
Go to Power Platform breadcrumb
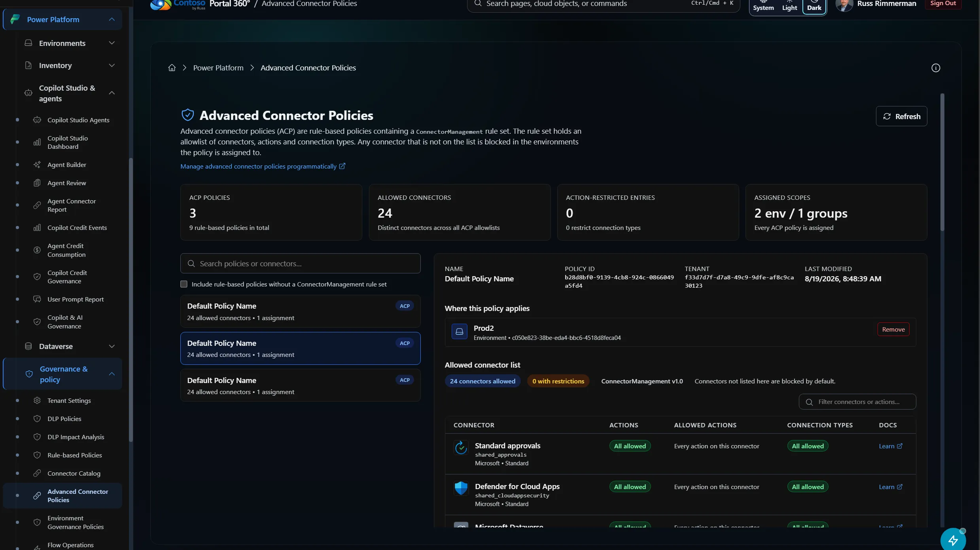(x=218, y=68)
